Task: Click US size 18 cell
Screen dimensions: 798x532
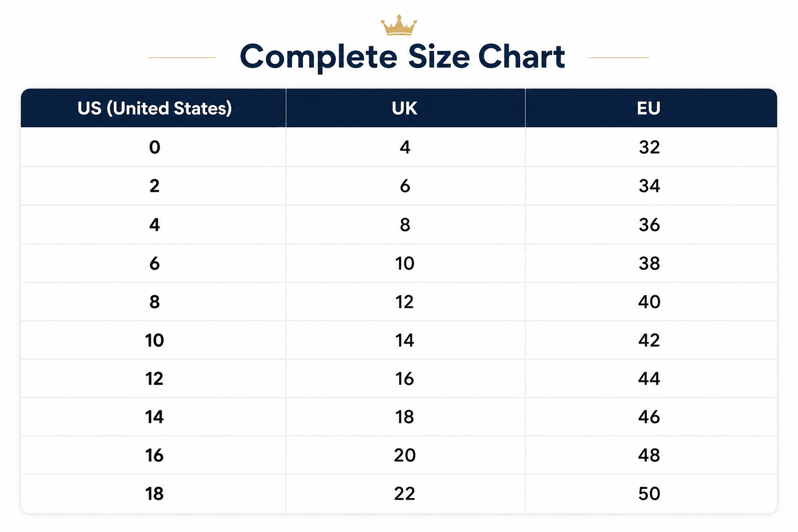Action: point(153,494)
